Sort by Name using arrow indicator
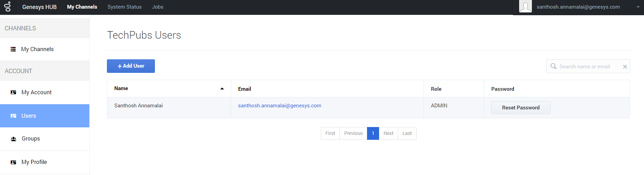644x175 pixels. tap(222, 89)
